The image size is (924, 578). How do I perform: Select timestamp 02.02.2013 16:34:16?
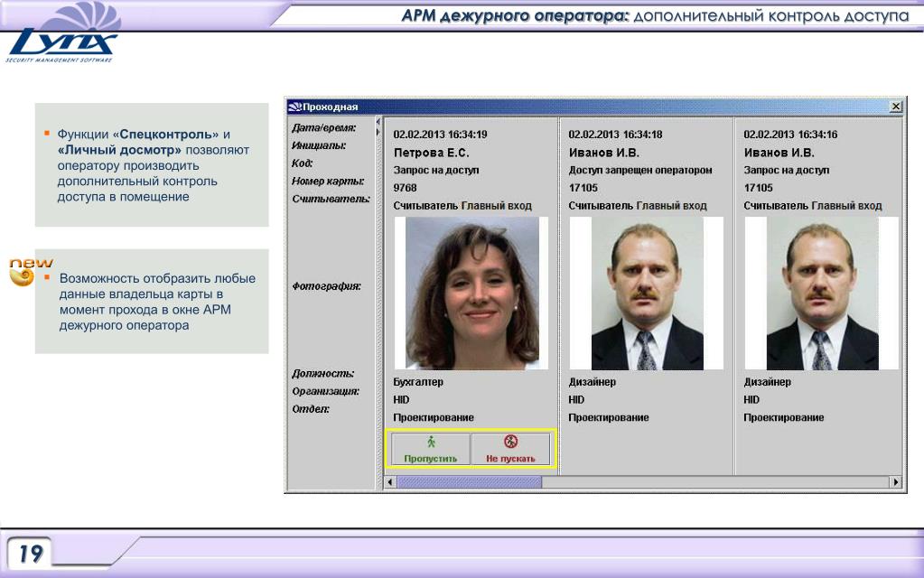[x=790, y=135]
